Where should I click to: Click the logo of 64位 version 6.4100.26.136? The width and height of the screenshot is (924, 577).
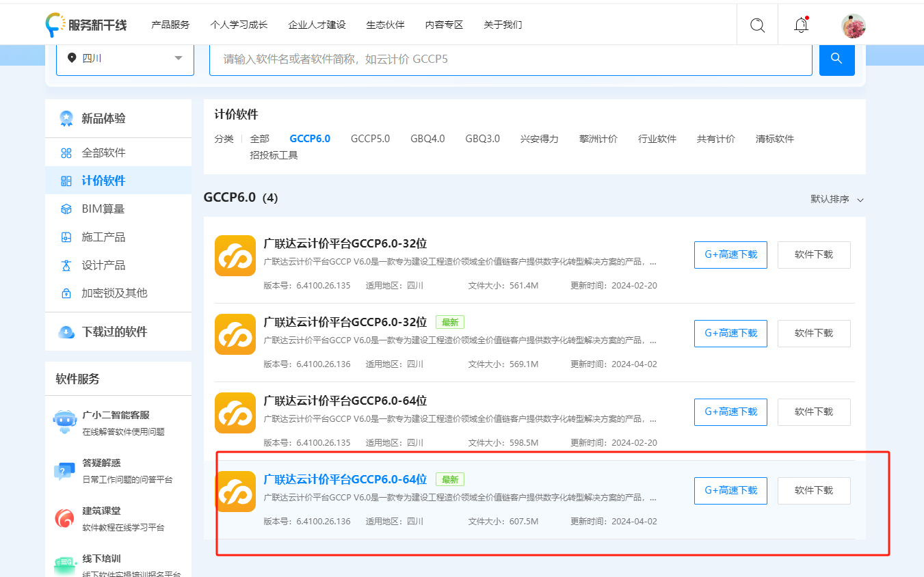(x=235, y=492)
